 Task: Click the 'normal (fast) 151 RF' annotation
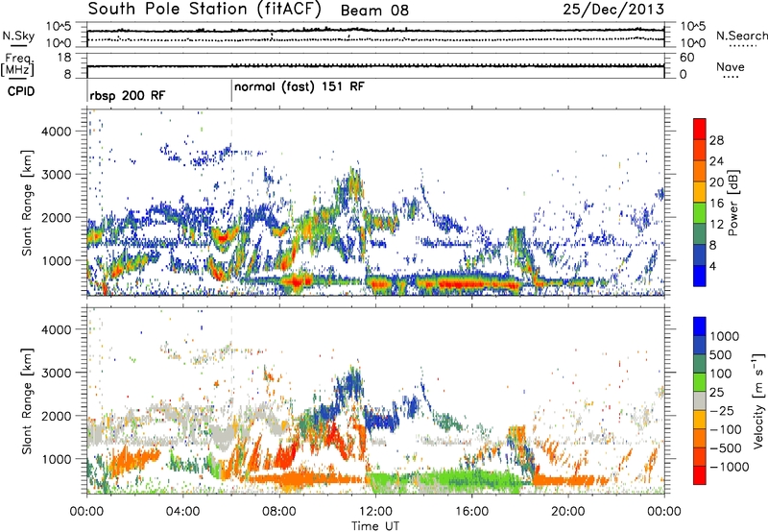[300, 87]
